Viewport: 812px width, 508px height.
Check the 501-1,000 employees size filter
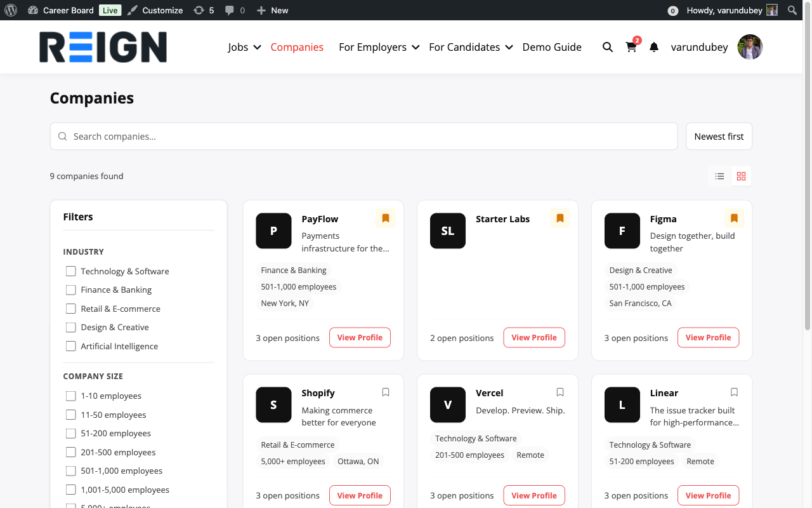[71, 471]
